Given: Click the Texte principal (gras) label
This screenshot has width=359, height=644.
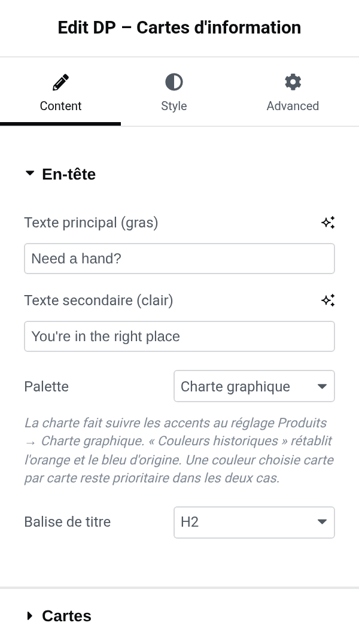Looking at the screenshot, I should pyautogui.click(x=91, y=223).
